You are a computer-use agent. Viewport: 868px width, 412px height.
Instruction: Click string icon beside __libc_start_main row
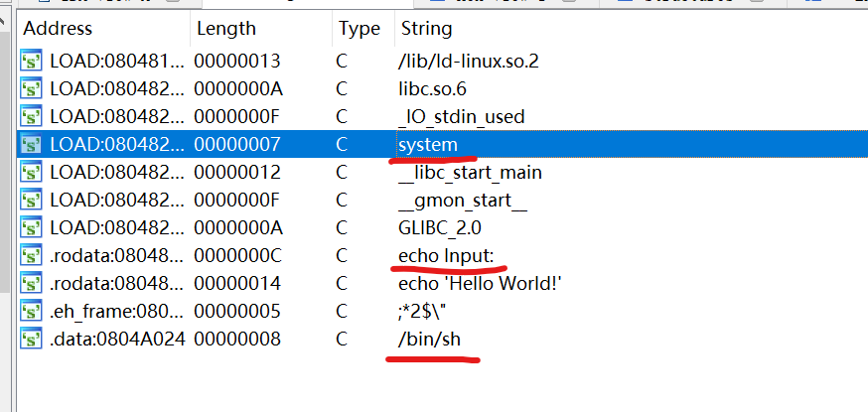click(x=31, y=172)
